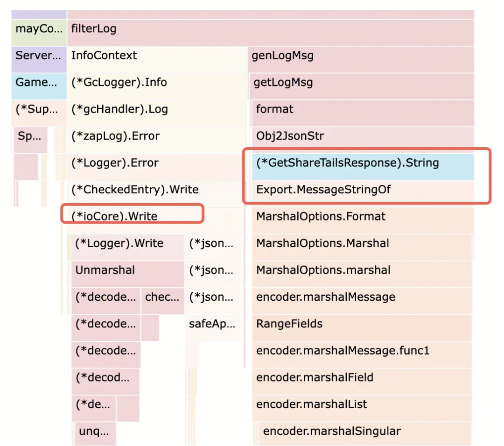The height and width of the screenshot is (446, 504).
Task: Click the Export.MessageStringOf frame
Action: 363,190
